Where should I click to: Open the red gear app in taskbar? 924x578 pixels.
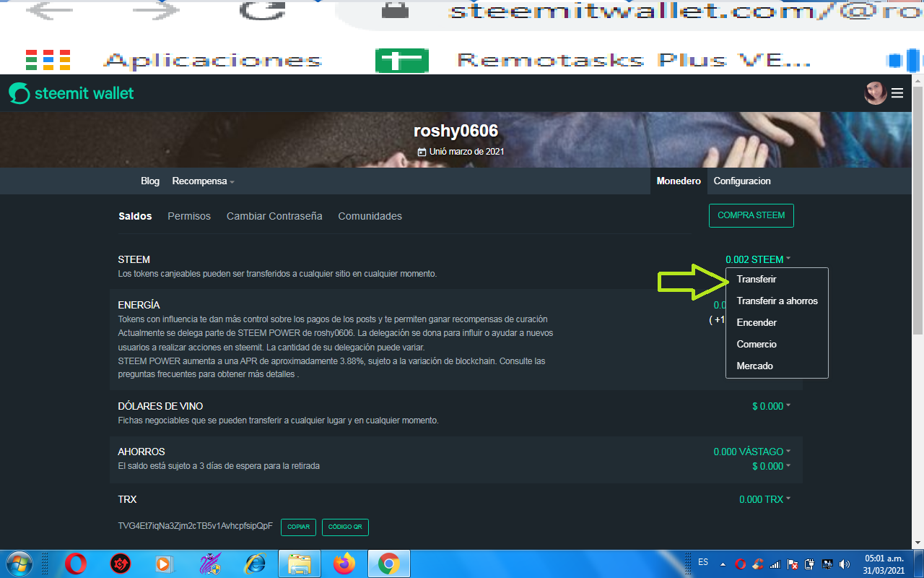click(x=120, y=564)
